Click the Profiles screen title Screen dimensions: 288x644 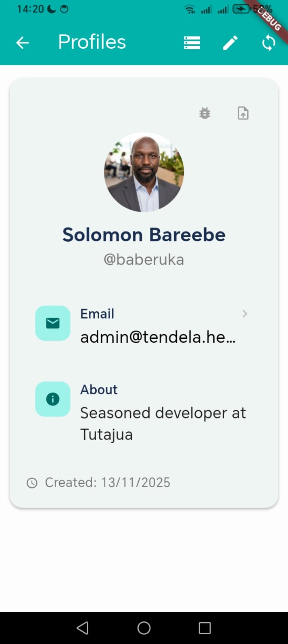pyautogui.click(x=92, y=42)
